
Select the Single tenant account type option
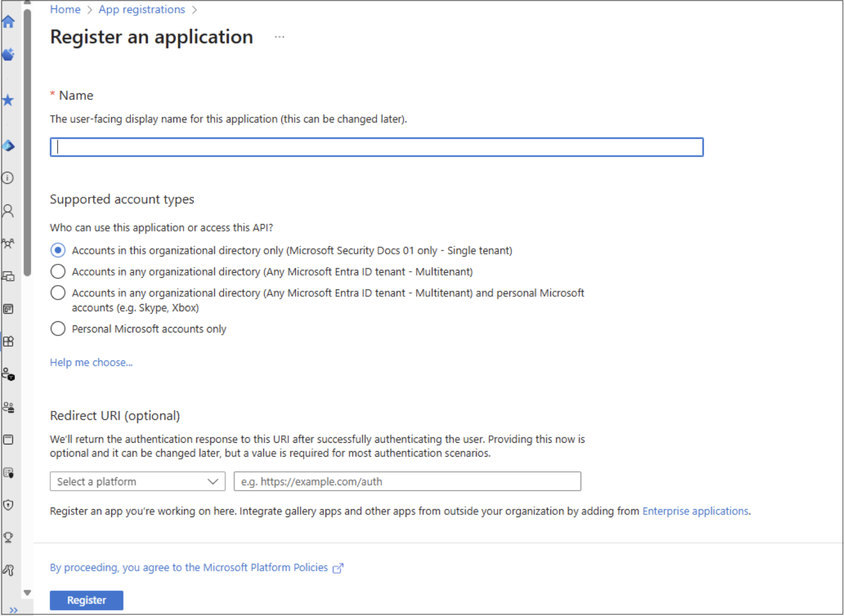58,250
